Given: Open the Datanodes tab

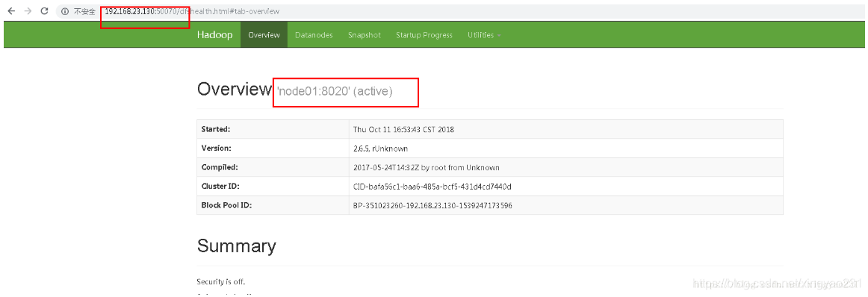Looking at the screenshot, I should point(314,35).
